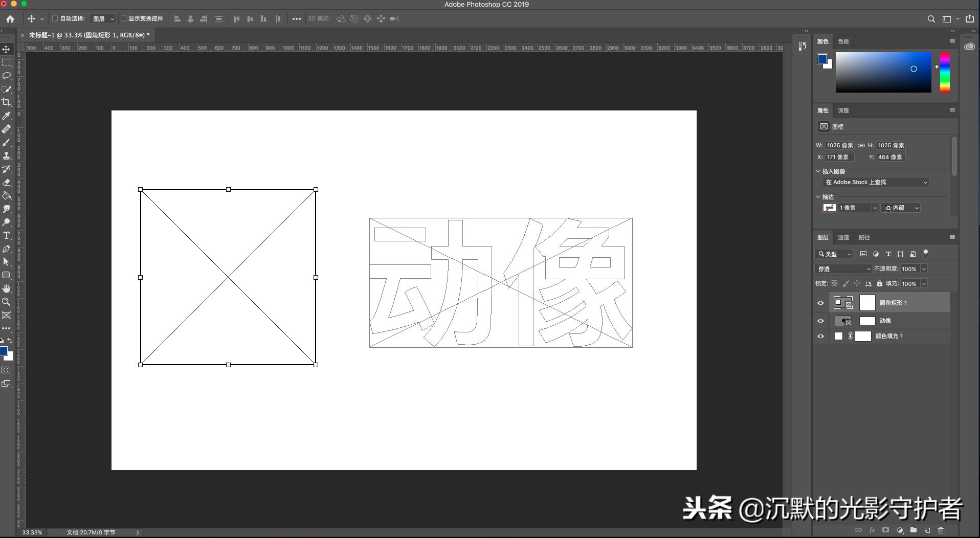Hide the 动像 layer

point(820,321)
